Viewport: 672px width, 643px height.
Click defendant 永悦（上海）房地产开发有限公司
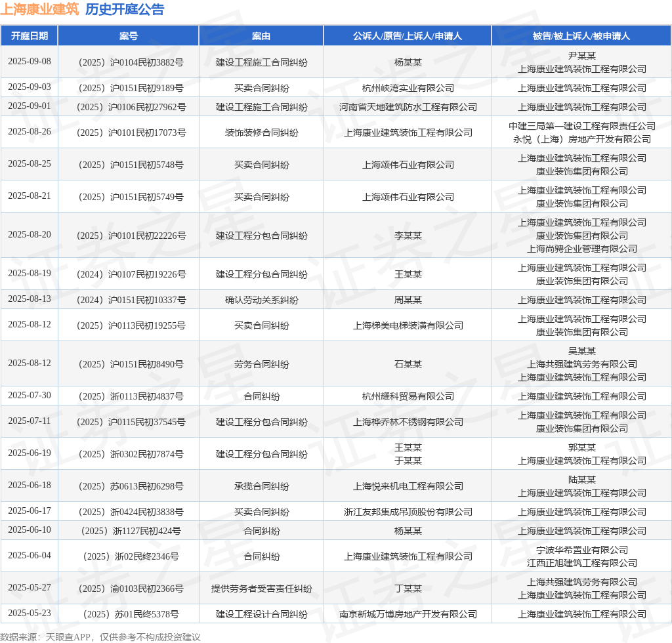coord(582,139)
